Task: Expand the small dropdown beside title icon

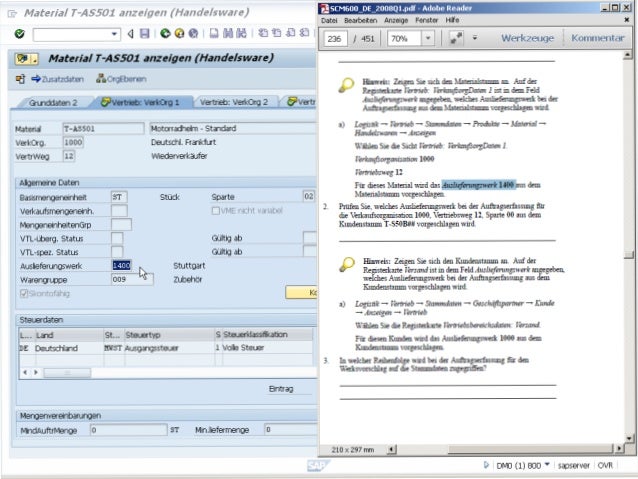Action: pyautogui.click(x=35, y=59)
